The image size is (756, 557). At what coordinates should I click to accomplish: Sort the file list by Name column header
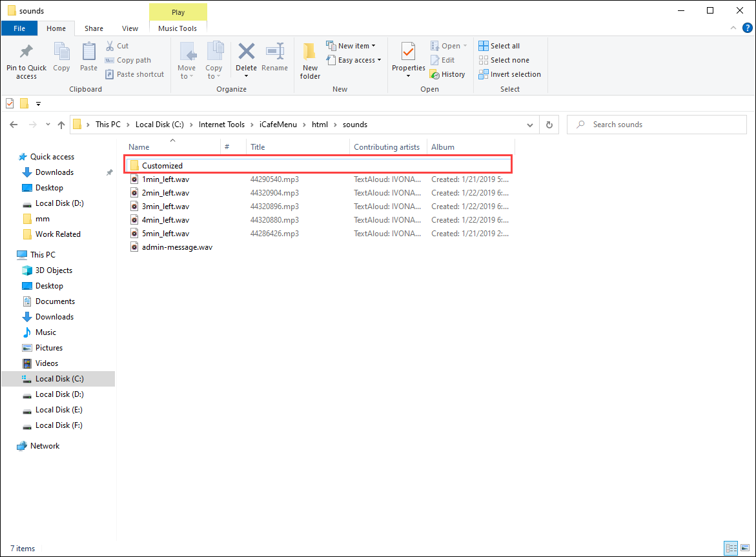pyautogui.click(x=139, y=147)
